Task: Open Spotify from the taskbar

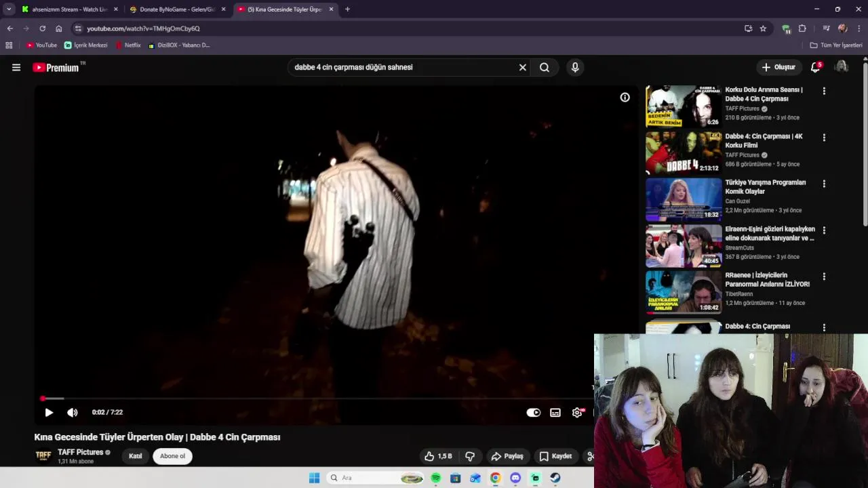Action: coord(435,478)
